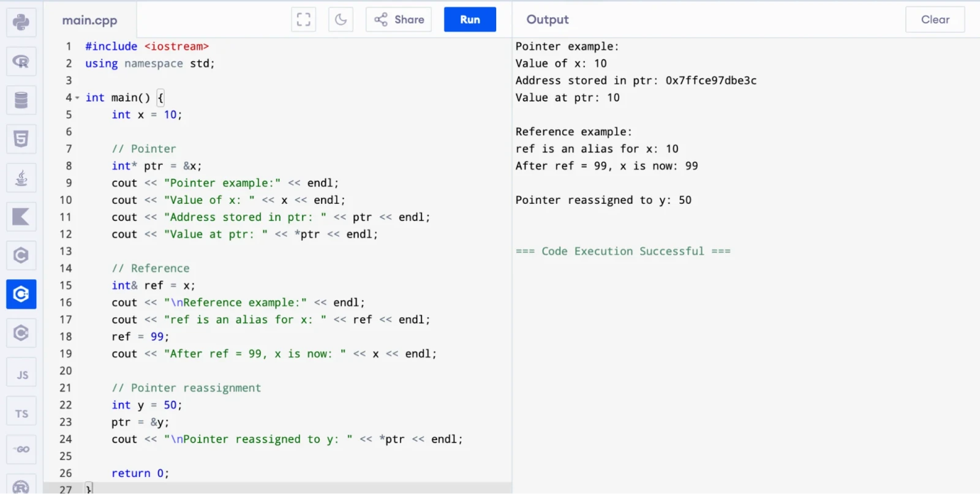Click the Share button
Screen dimensions: 980x494
click(x=399, y=20)
